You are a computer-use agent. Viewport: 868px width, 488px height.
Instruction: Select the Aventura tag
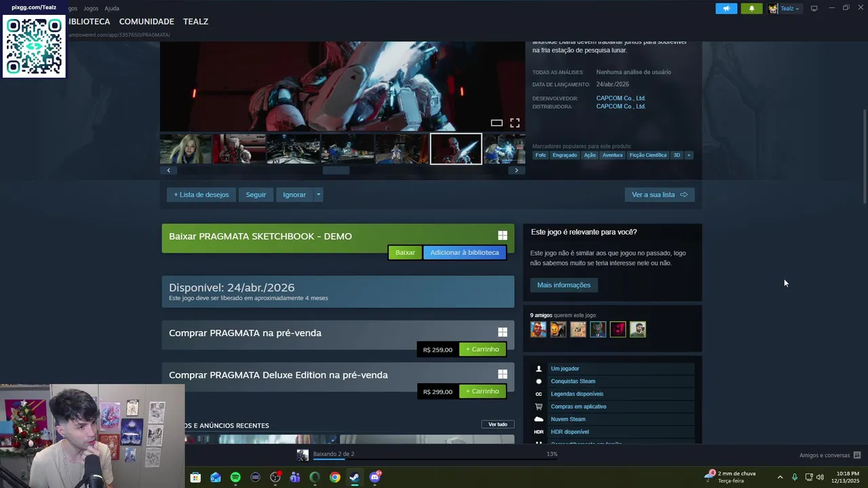[x=612, y=155]
